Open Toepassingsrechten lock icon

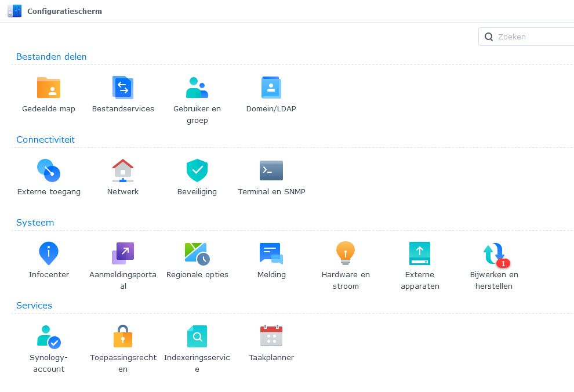(x=123, y=337)
